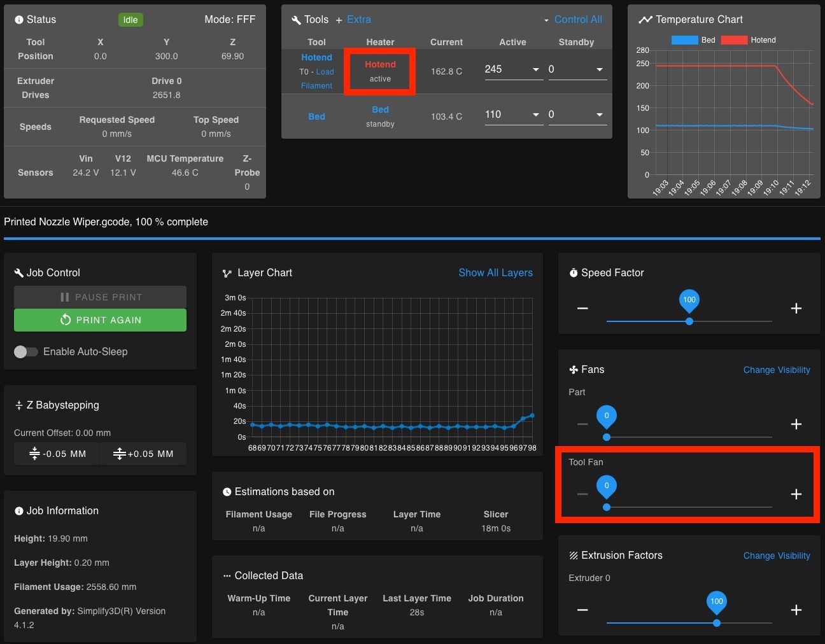825x644 pixels.
Task: Decrease Speed Factor with minus icon
Action: (x=582, y=309)
